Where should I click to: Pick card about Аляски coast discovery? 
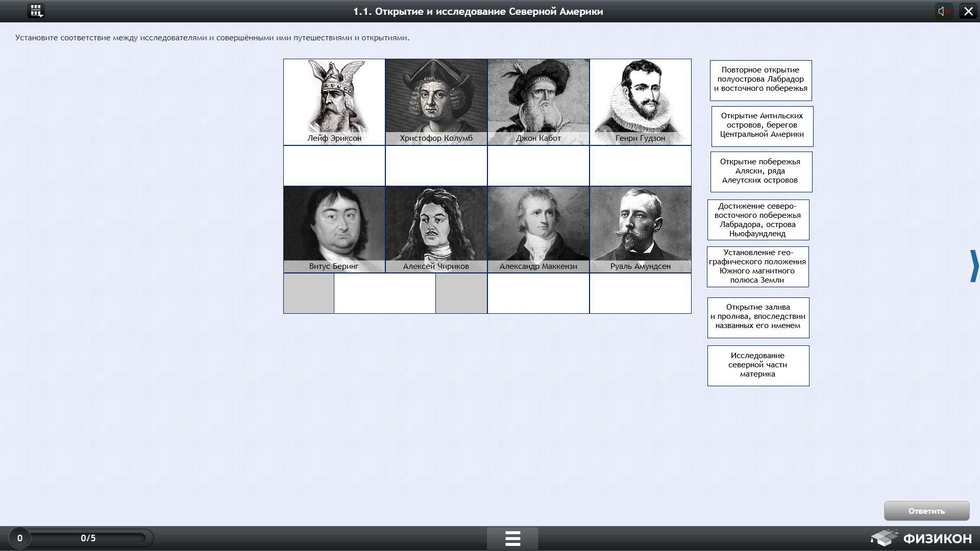[x=761, y=171]
